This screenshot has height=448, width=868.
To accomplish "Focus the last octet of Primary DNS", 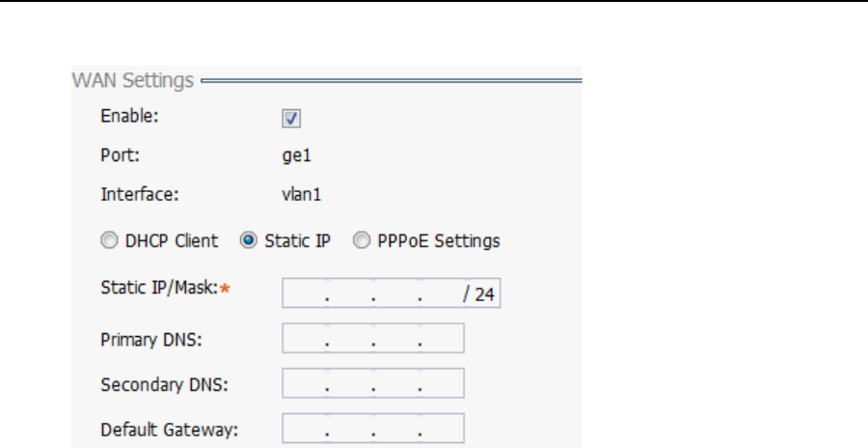I will (442, 340).
